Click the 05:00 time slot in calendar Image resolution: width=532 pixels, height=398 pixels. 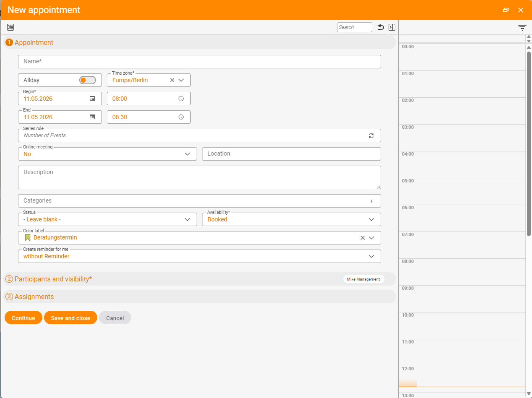[x=462, y=191]
